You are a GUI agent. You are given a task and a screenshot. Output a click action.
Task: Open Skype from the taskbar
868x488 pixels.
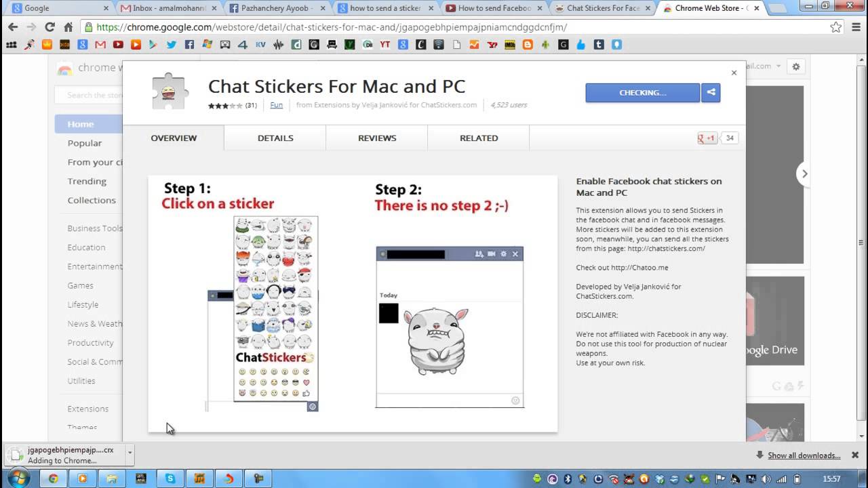point(170,479)
